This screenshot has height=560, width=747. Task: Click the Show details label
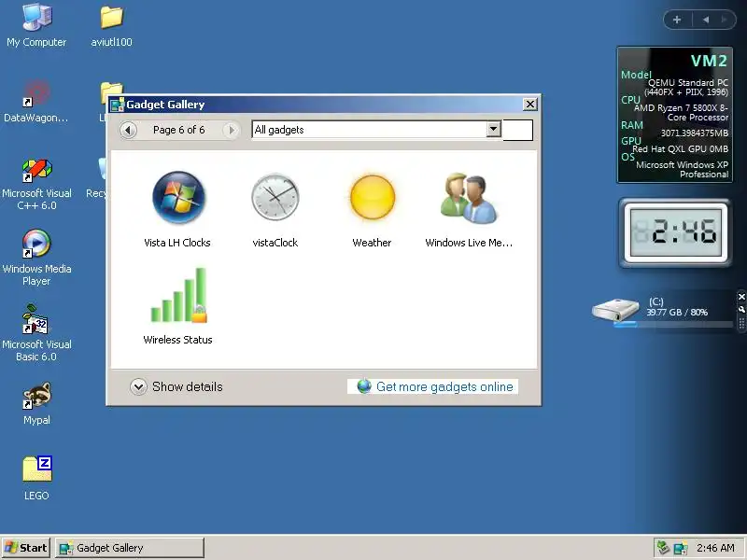(x=188, y=386)
